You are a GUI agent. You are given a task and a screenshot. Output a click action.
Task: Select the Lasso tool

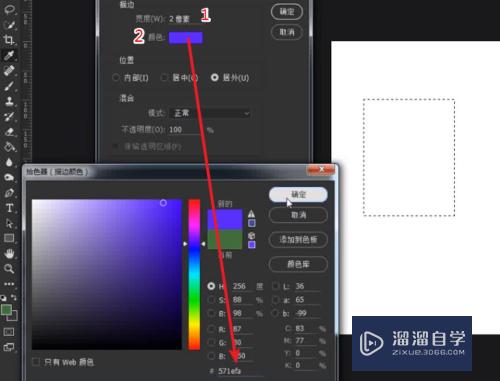click(9, 9)
